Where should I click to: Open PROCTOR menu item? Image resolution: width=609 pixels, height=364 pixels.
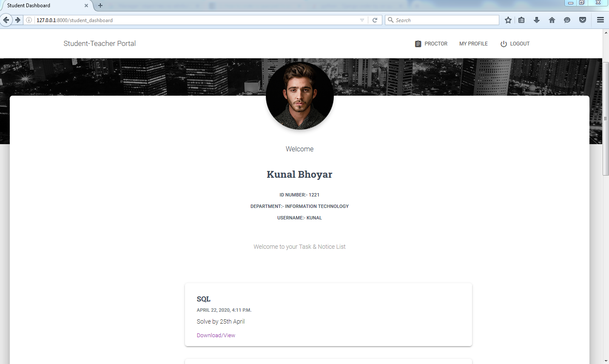(431, 44)
